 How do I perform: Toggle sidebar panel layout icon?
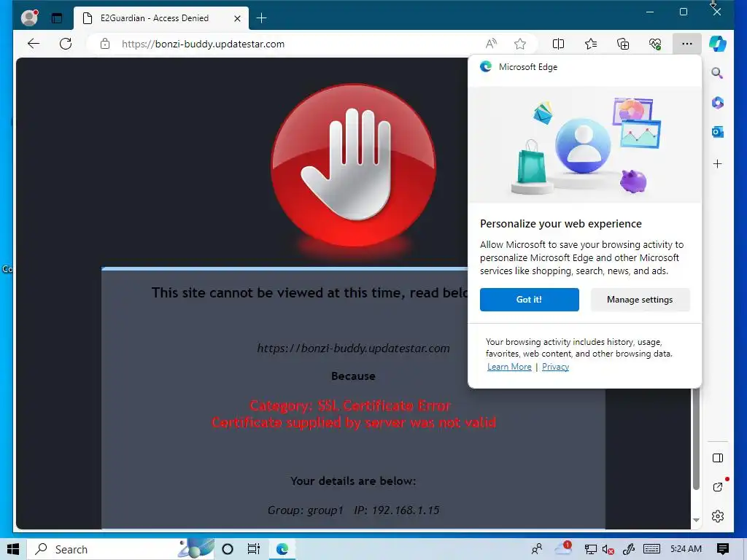point(718,458)
